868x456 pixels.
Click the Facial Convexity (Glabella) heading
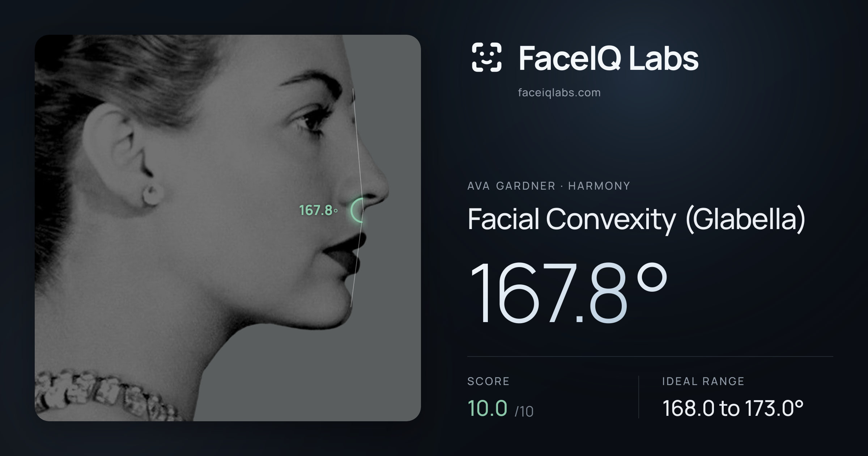(x=637, y=219)
